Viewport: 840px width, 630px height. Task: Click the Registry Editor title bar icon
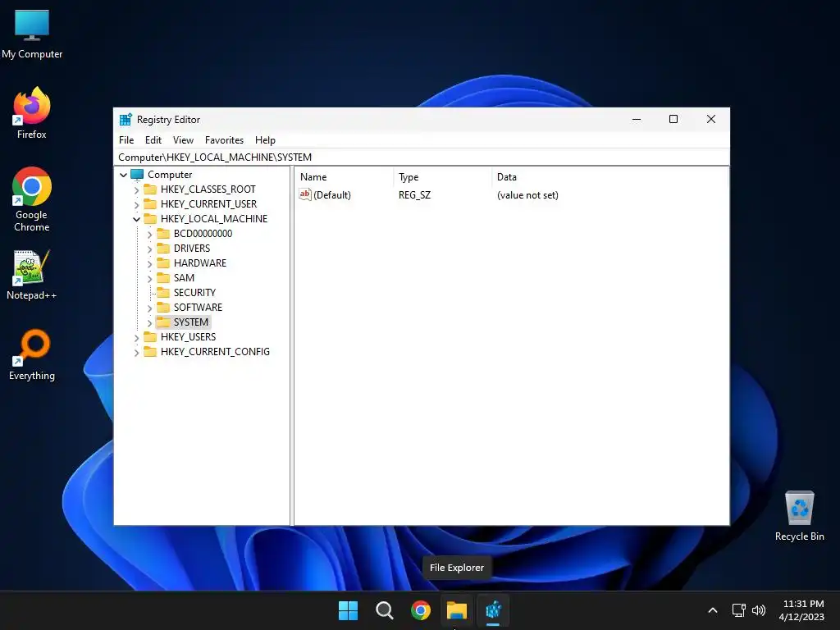point(126,120)
